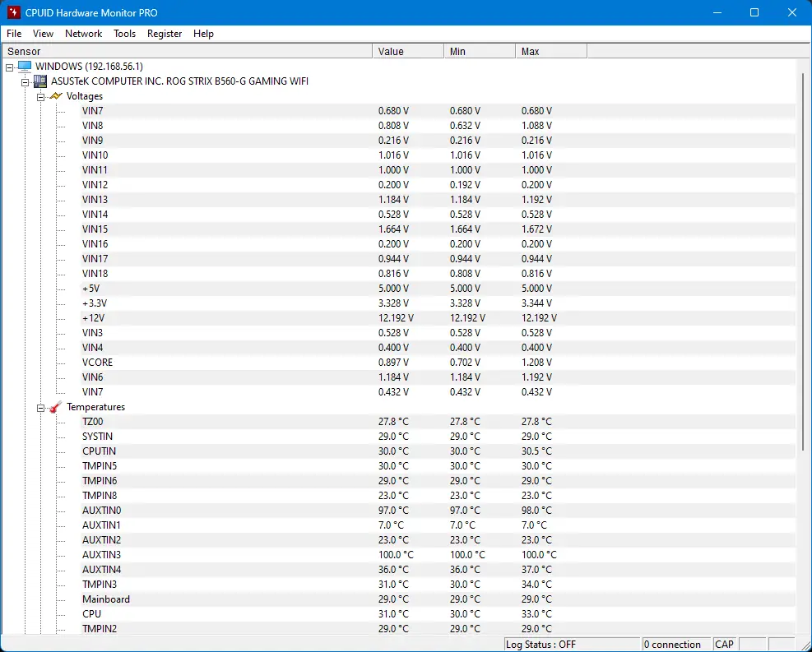Click the 34.0 °C max of TMPIN3

536,585
